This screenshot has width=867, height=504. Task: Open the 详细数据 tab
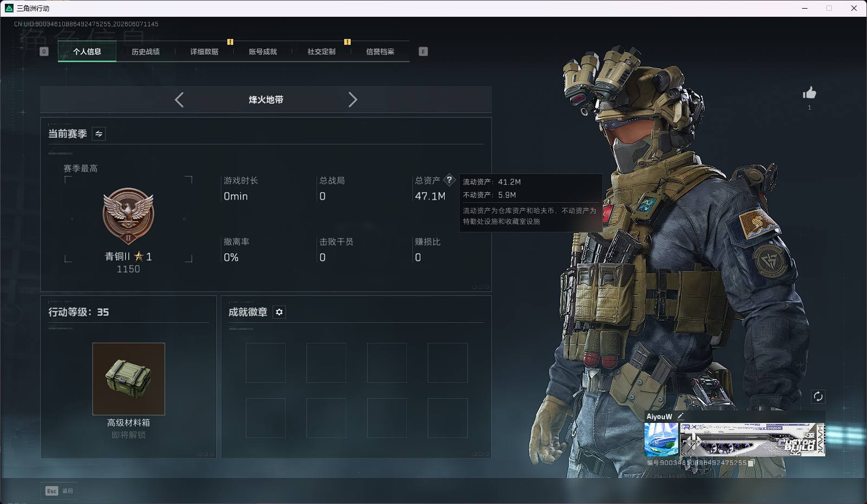[204, 51]
